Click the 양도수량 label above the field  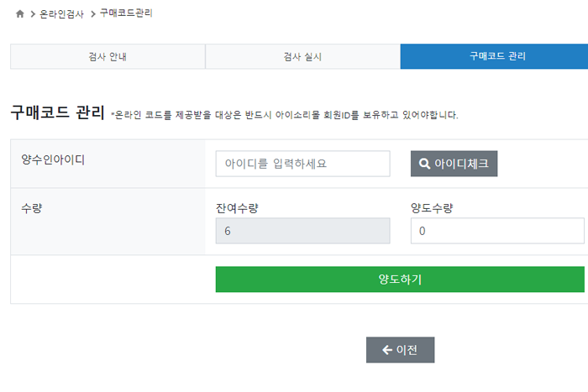tap(432, 208)
